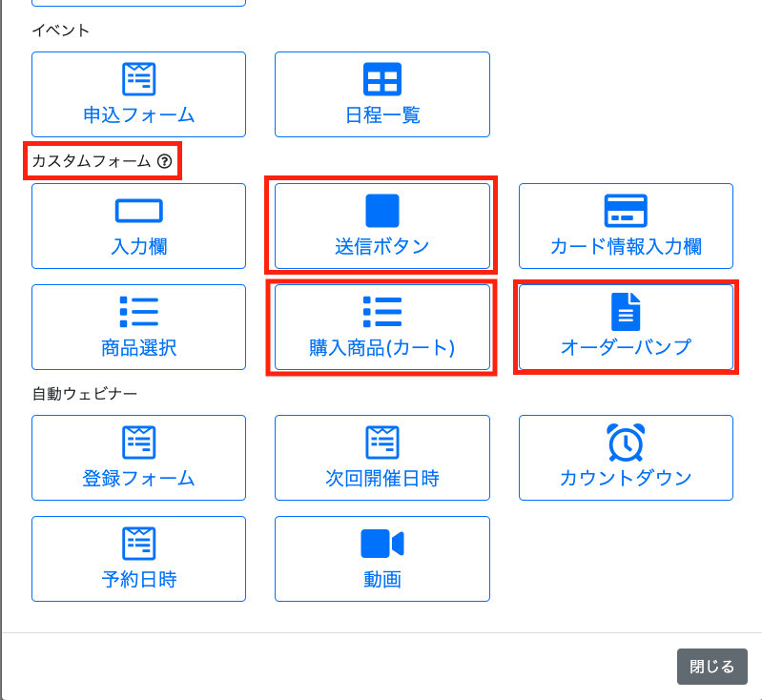The image size is (762, 700).
Task: Click the 入力欄 rectangle icon
Action: coord(138,211)
